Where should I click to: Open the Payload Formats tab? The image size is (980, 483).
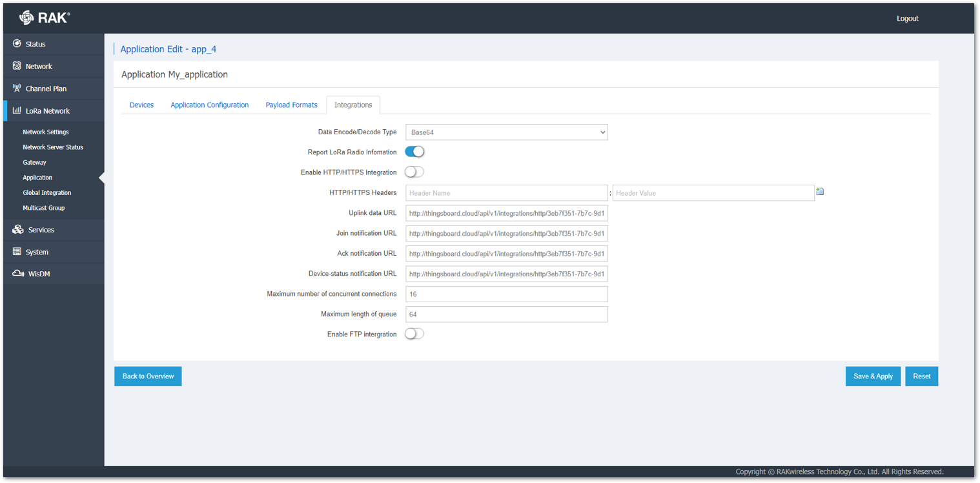point(291,105)
